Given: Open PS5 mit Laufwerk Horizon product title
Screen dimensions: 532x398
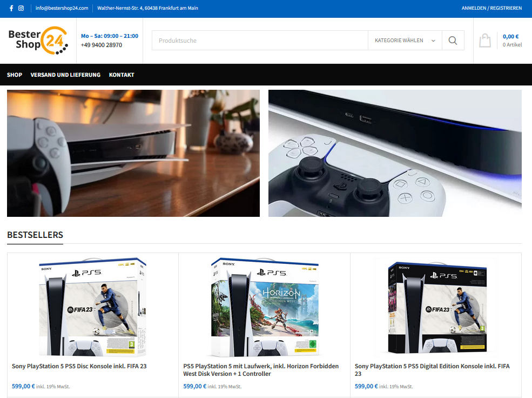Looking at the screenshot, I should (261, 370).
